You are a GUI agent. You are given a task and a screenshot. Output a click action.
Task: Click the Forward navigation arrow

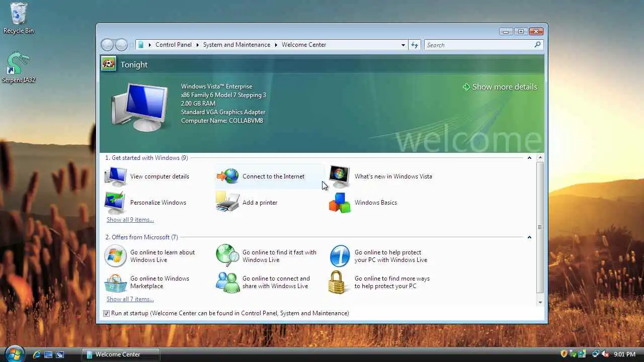coord(121,45)
